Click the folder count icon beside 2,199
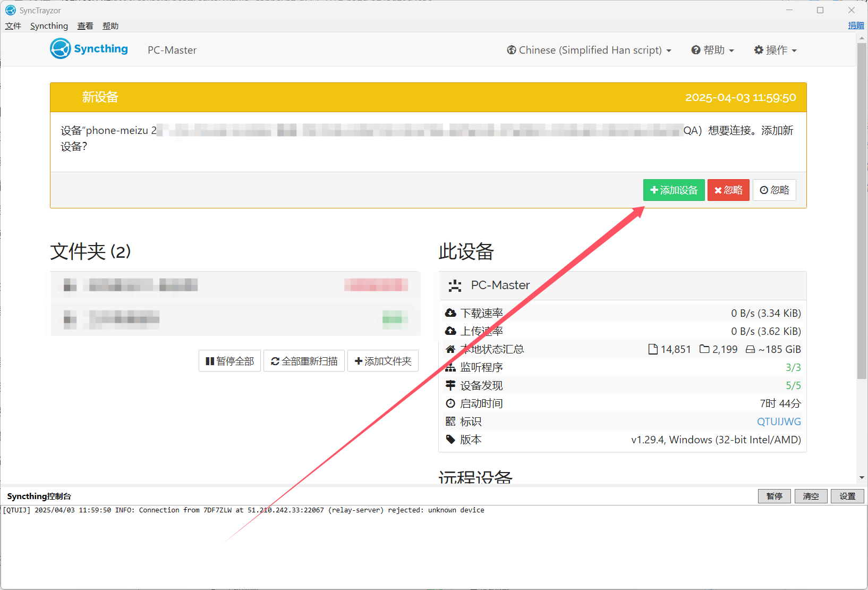The image size is (868, 590). pyautogui.click(x=704, y=349)
